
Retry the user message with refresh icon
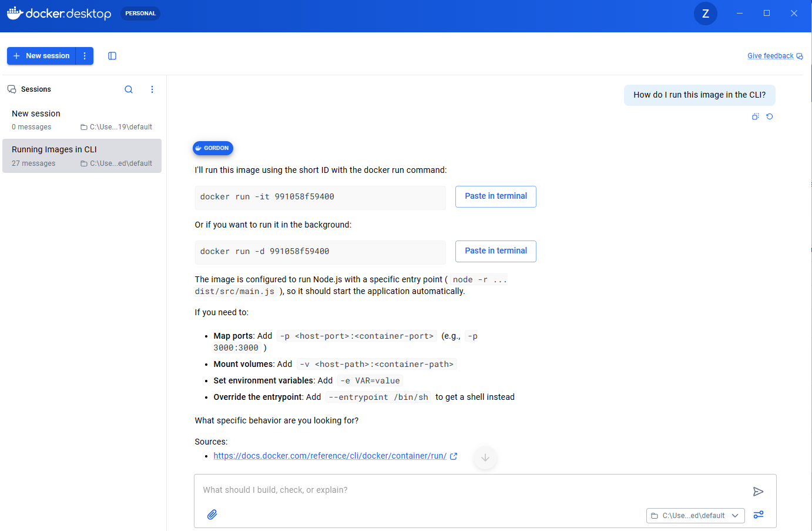point(770,116)
